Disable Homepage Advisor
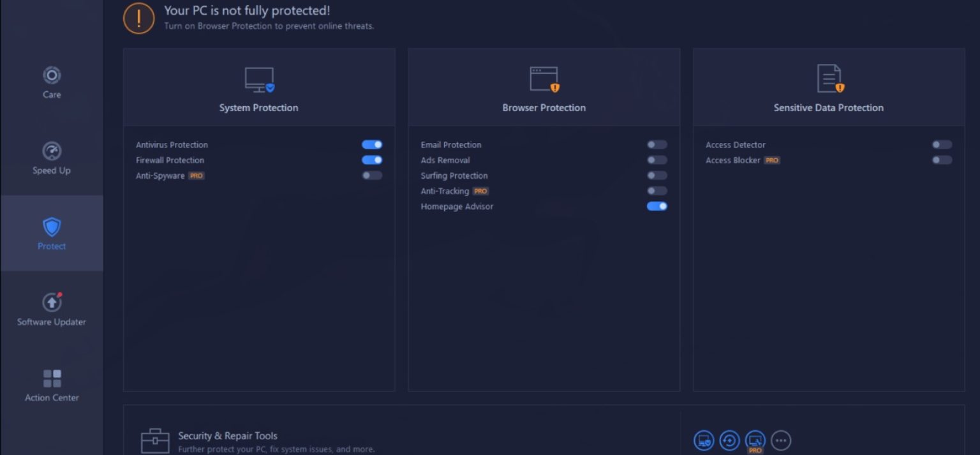 point(657,206)
